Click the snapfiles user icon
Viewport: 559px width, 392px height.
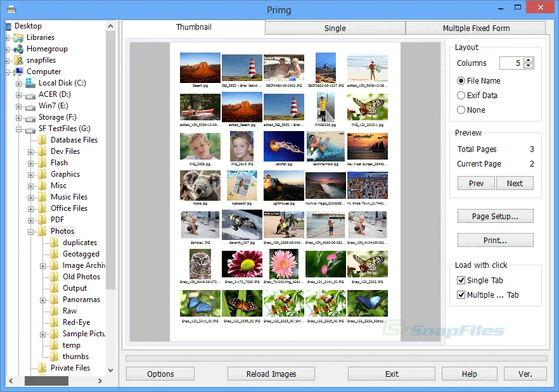coord(18,60)
